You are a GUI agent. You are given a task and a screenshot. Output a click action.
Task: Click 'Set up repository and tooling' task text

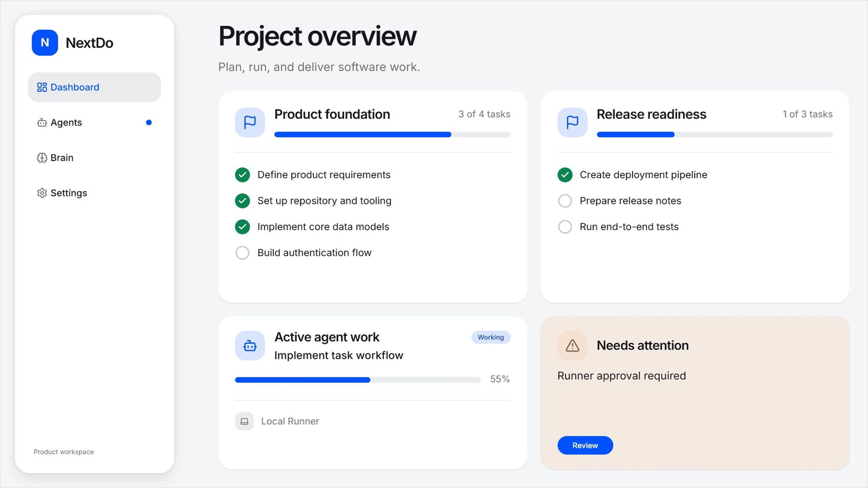point(324,201)
